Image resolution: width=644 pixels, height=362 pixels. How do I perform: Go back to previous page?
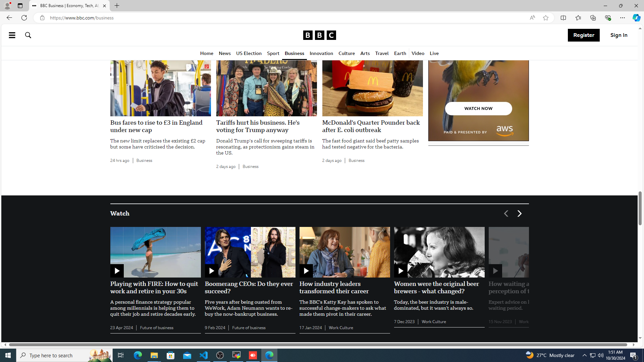pyautogui.click(x=9, y=18)
